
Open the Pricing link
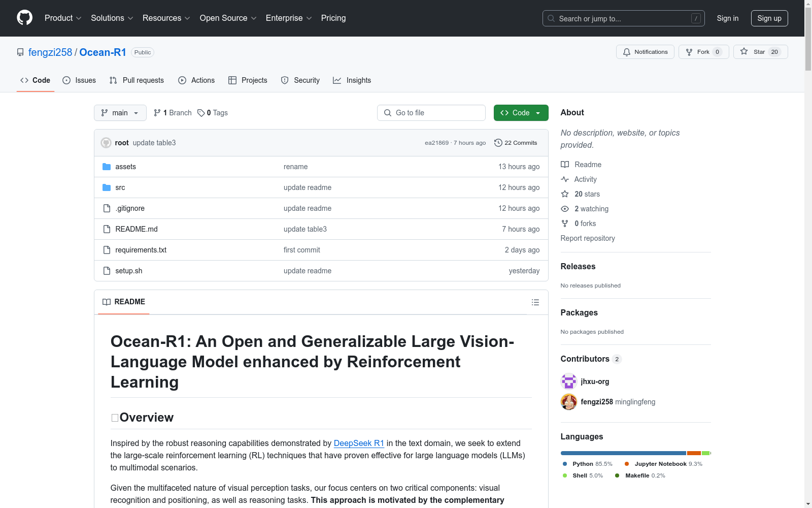pyautogui.click(x=333, y=18)
